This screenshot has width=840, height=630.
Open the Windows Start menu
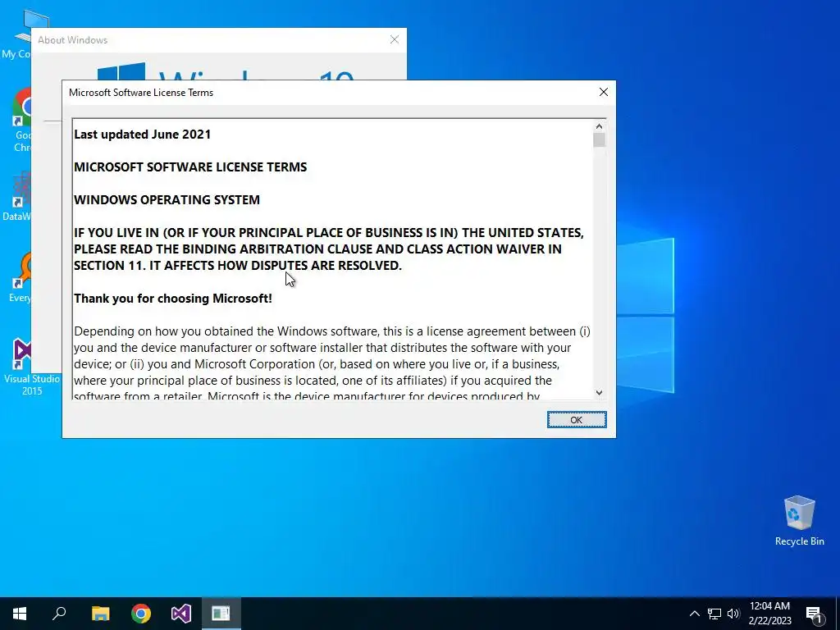coord(20,614)
